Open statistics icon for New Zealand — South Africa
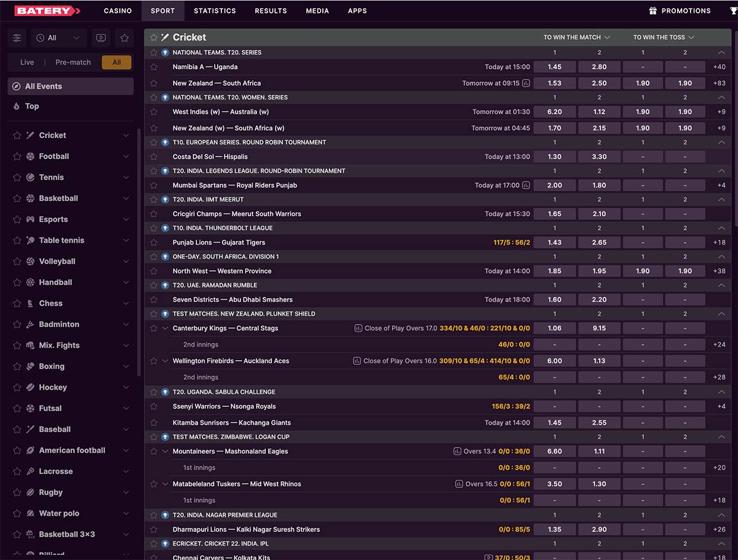This screenshot has height=560, width=738. point(526,83)
